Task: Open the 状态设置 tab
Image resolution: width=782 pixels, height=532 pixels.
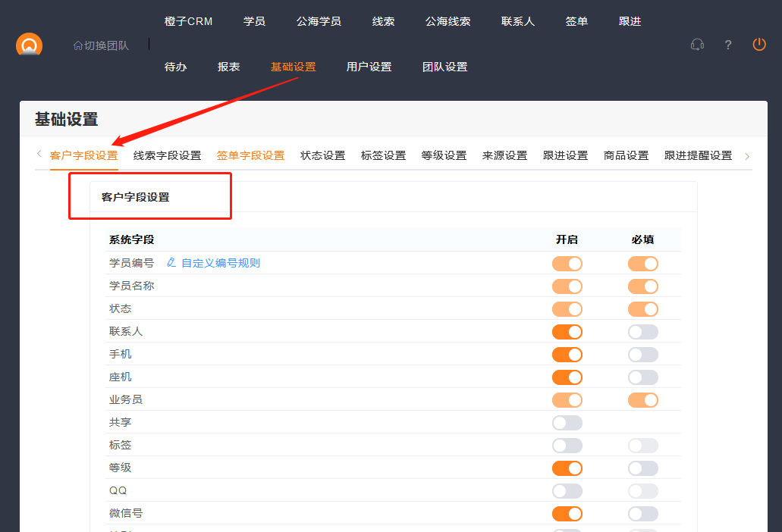Action: pyautogui.click(x=322, y=156)
